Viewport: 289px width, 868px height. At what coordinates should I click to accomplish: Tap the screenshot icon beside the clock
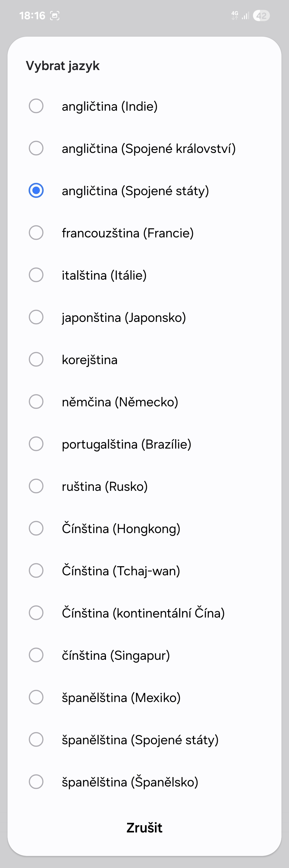tap(55, 16)
